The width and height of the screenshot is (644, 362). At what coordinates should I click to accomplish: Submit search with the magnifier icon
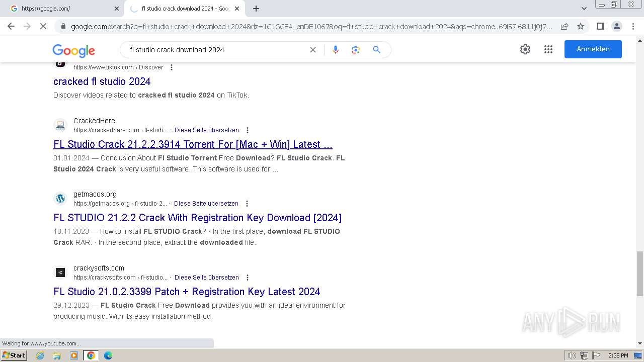376,50
